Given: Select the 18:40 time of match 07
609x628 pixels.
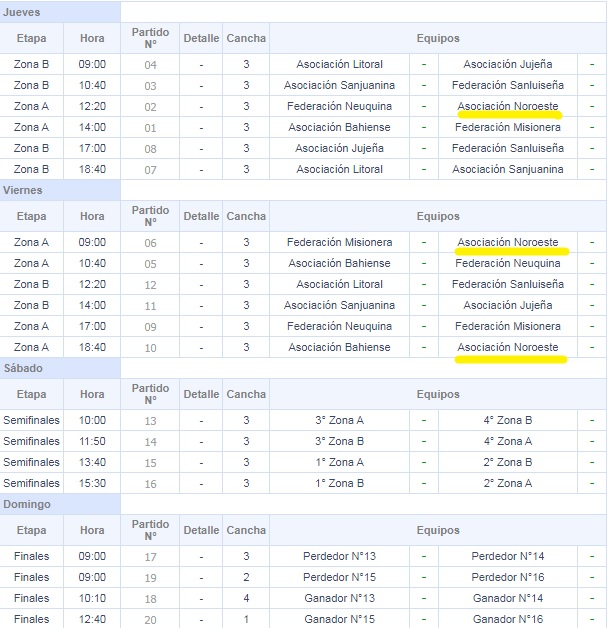Looking at the screenshot, I should [92, 169].
